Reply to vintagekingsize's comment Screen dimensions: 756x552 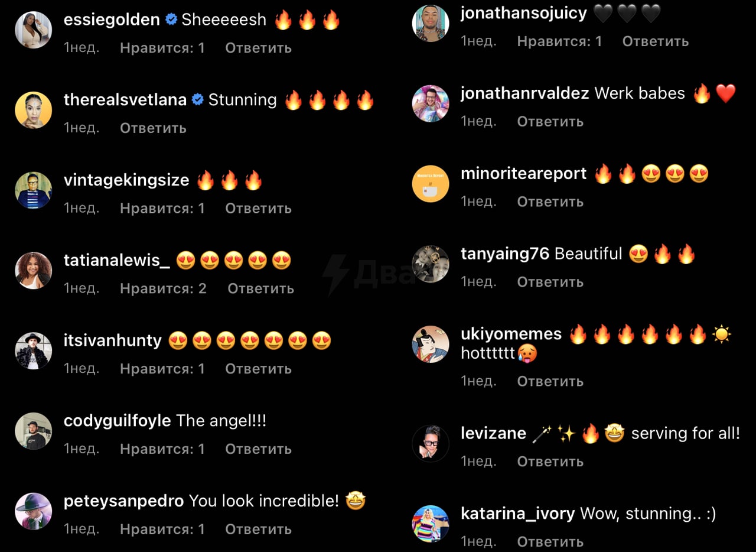tap(258, 208)
